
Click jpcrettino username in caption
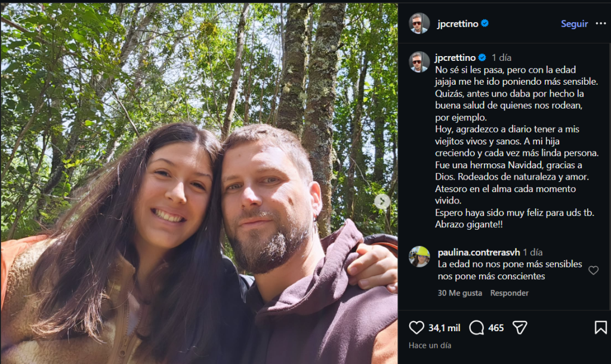pyautogui.click(x=455, y=58)
